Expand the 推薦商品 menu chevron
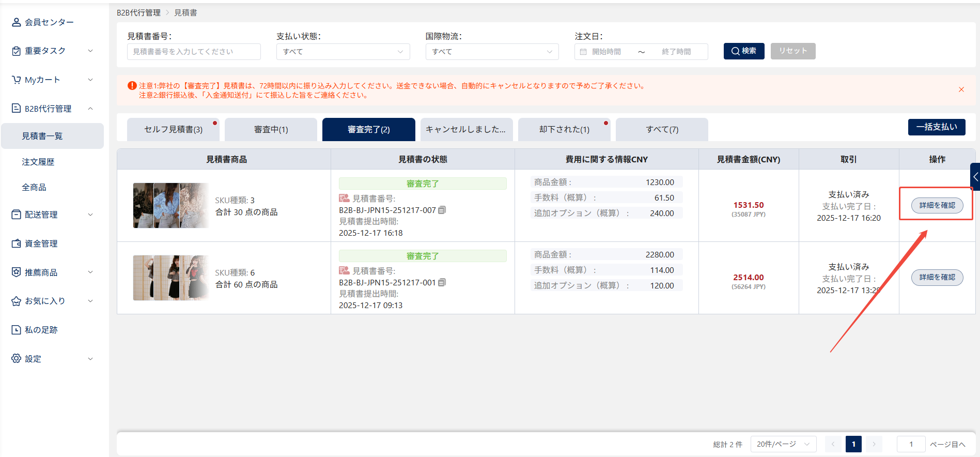The image size is (980, 457). 90,272
